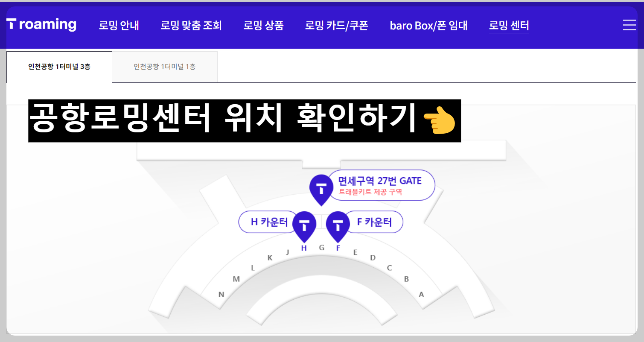Click counter letter C on map
Screen dimensions: 644x342
coord(389,268)
